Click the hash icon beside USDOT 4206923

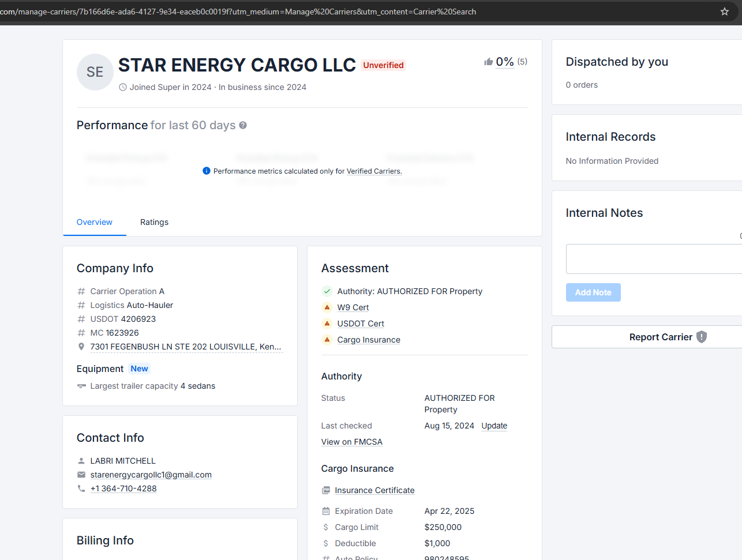pos(81,319)
